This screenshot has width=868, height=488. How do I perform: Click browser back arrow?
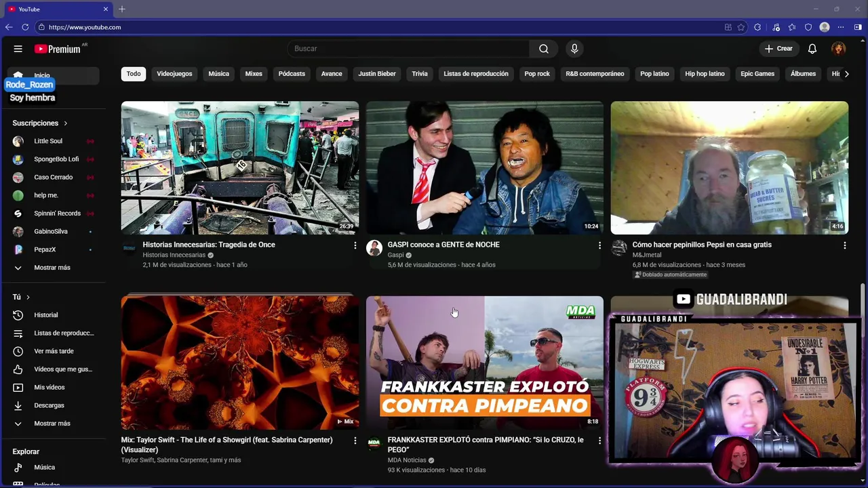(9, 27)
